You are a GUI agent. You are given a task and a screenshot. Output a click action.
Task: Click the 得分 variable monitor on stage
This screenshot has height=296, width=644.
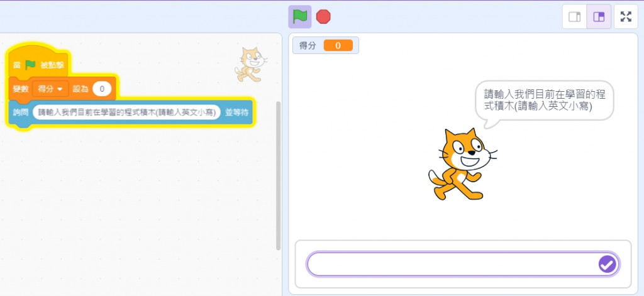326,46
